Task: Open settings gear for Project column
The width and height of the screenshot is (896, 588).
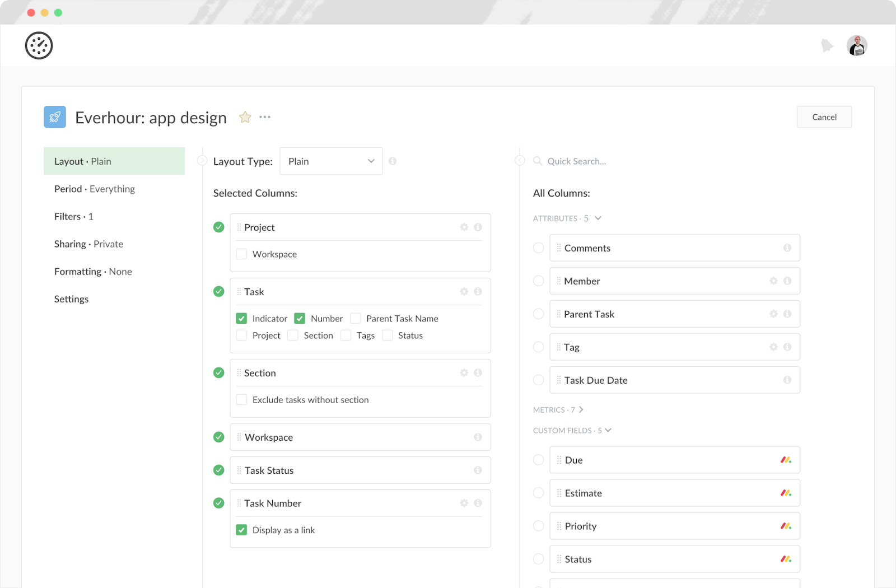Action: (x=464, y=227)
